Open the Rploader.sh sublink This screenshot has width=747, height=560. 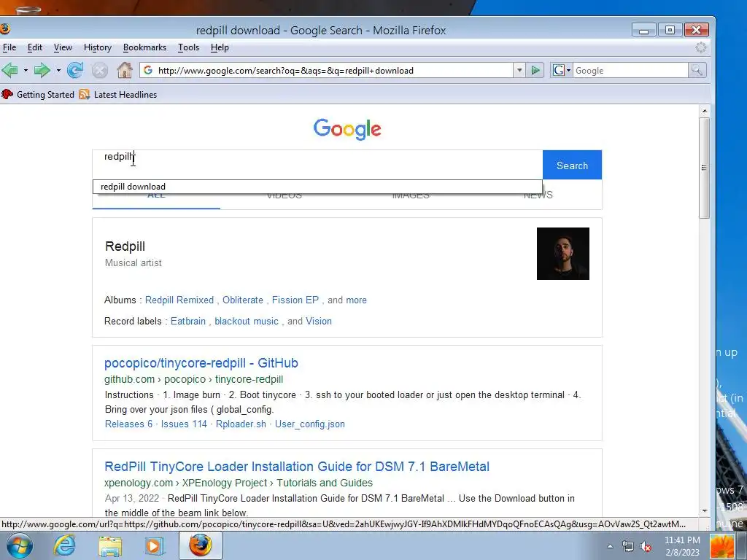pyautogui.click(x=241, y=424)
